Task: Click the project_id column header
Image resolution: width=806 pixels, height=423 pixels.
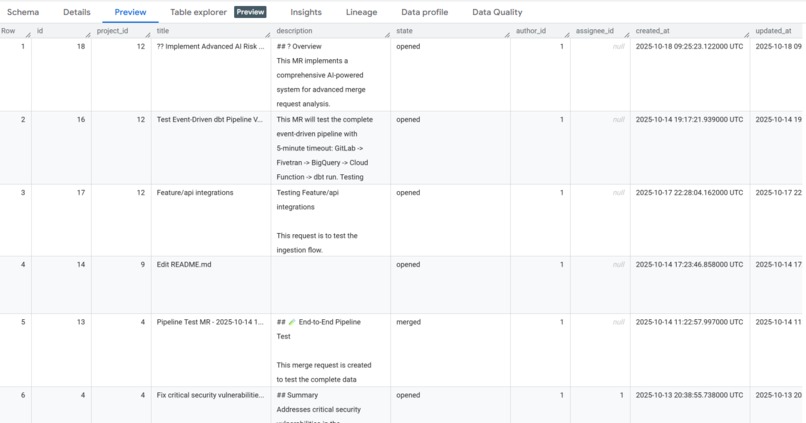Action: 112,31
